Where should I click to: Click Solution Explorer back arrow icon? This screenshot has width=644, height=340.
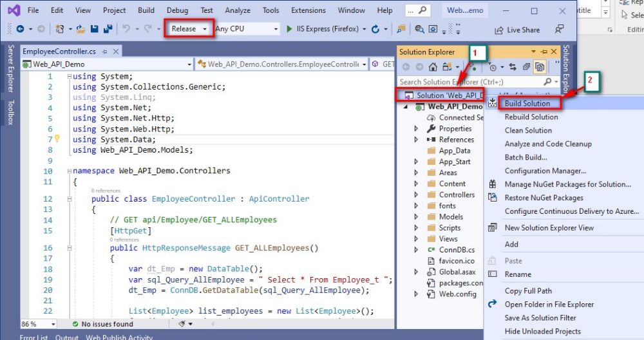pos(406,66)
